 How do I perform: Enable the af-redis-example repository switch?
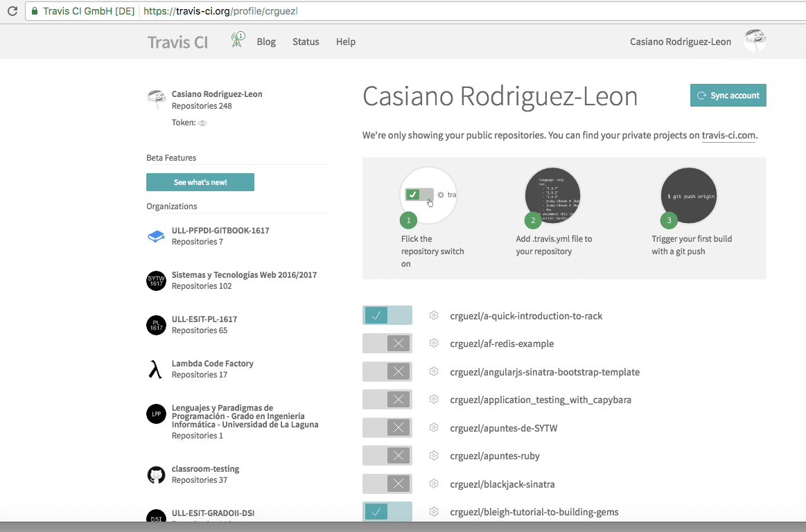pos(387,344)
